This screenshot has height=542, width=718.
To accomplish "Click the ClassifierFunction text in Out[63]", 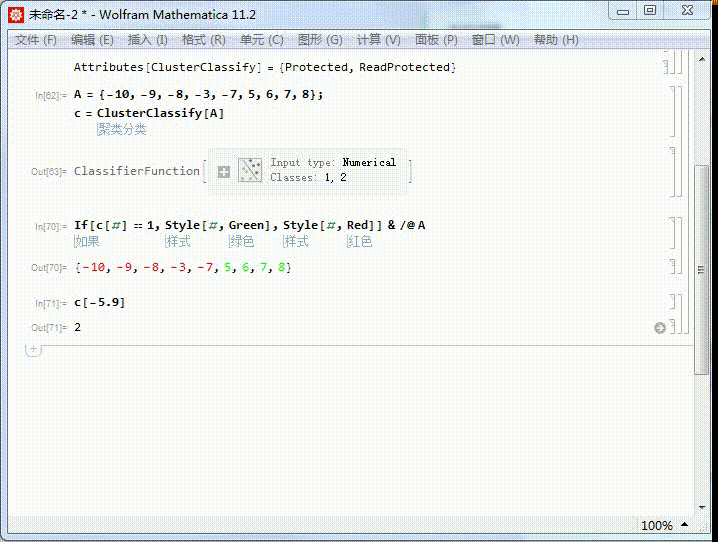I will tap(136, 171).
